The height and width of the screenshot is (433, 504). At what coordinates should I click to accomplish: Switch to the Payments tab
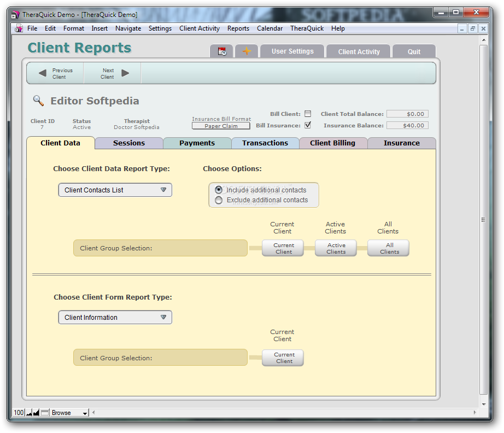pyautogui.click(x=197, y=143)
